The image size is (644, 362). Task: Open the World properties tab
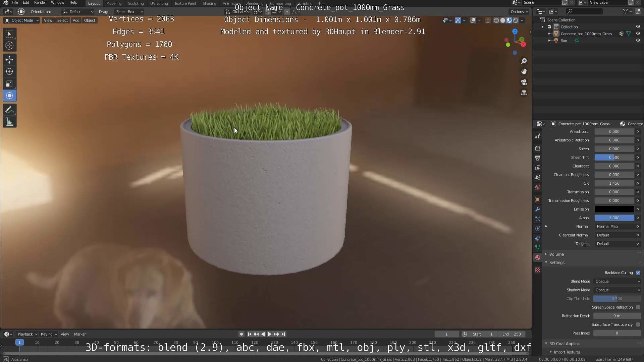click(x=538, y=187)
